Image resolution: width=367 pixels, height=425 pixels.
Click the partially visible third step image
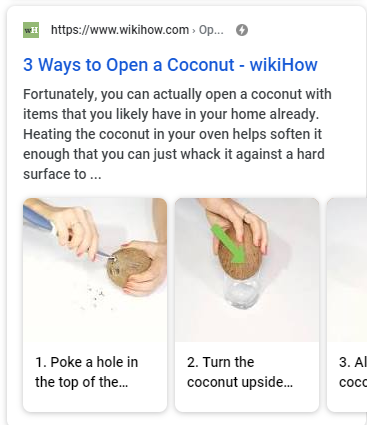pos(347,270)
